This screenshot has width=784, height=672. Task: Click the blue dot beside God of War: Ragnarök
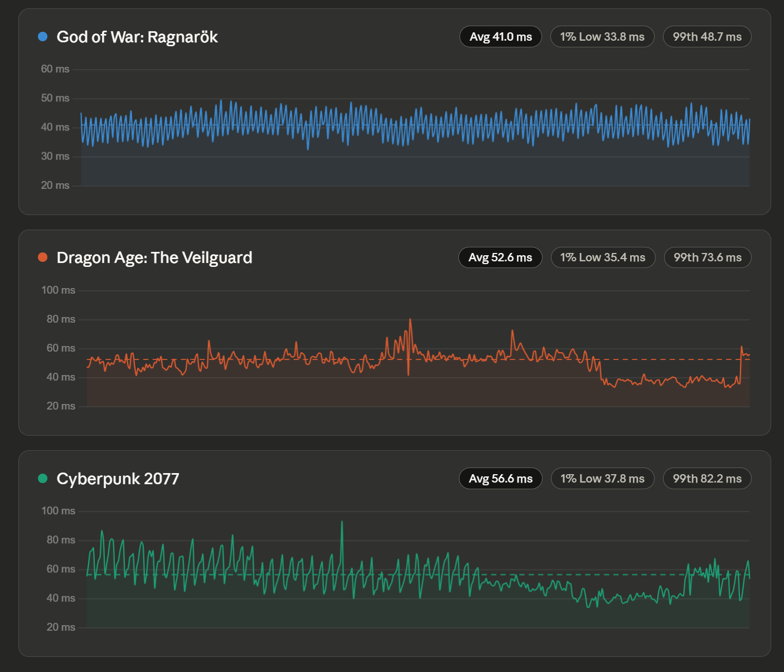pos(42,37)
